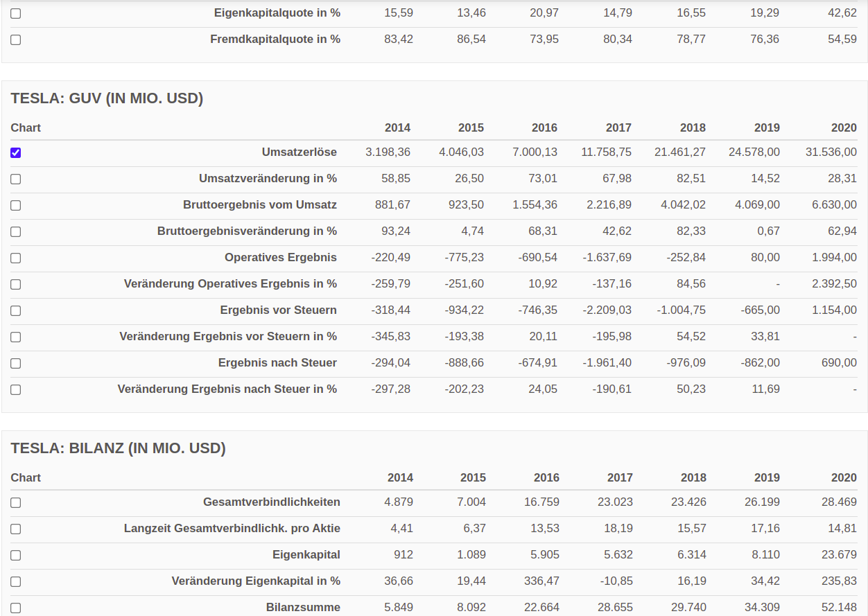Select the Bilanzsumme chart checkbox
This screenshot has height=616, width=868.
16,608
